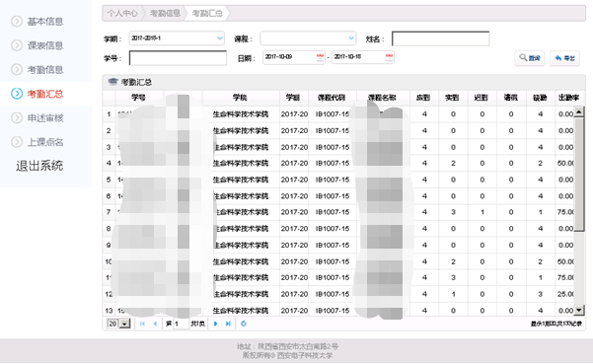Go to 个人中心 breadcrumb
The image size is (593, 364).
click(x=122, y=13)
